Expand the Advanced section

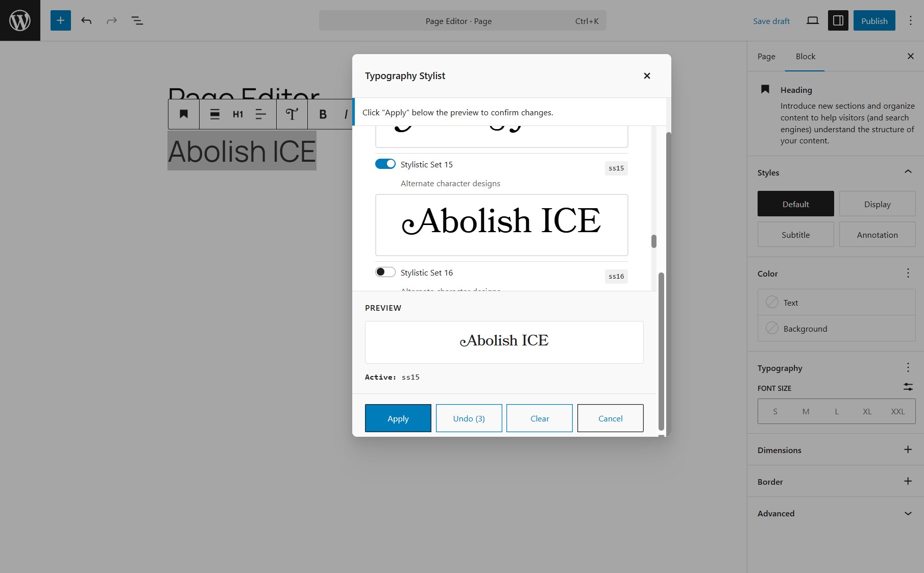pyautogui.click(x=908, y=513)
